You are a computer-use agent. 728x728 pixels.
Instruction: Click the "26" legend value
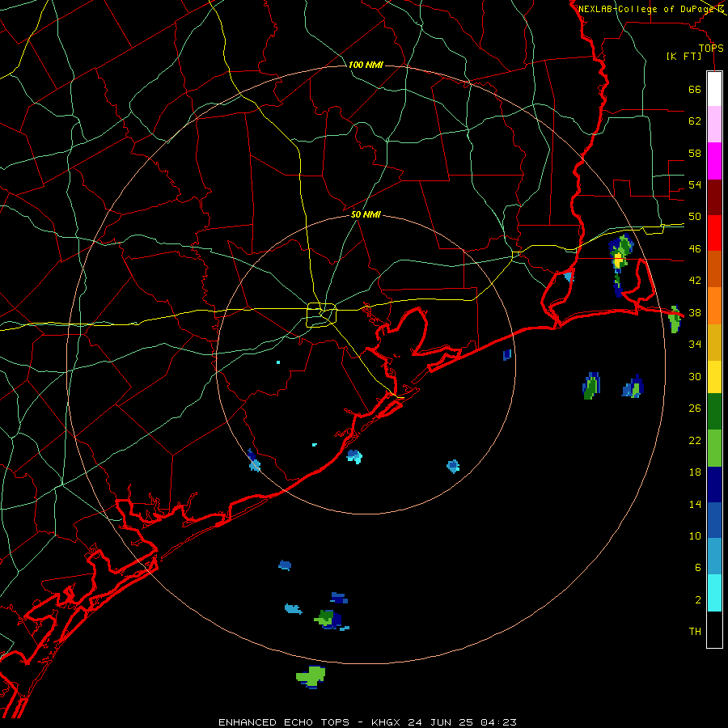695,408
